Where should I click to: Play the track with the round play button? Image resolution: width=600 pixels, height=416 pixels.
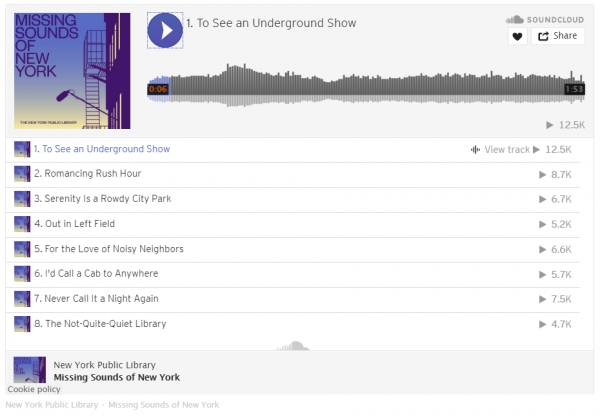(165, 30)
